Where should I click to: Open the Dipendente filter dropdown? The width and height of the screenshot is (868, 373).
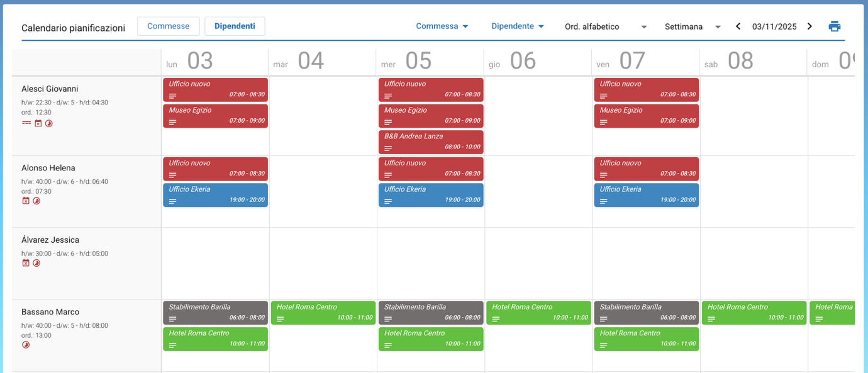[518, 26]
